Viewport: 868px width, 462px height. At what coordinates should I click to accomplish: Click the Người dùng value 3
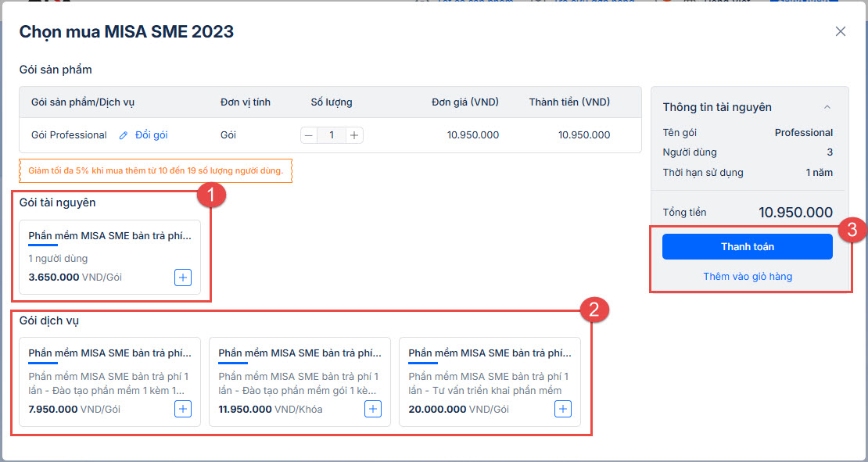pos(830,152)
